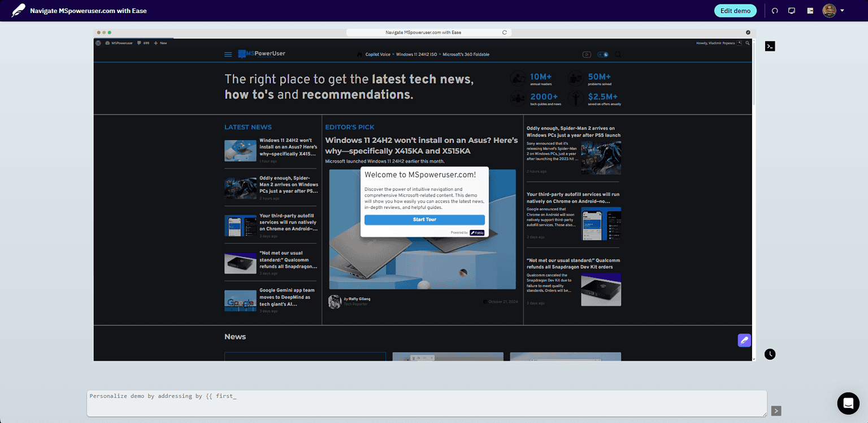Image resolution: width=868 pixels, height=423 pixels.
Task: Click the demo page vertical scrollbar
Action: tap(753, 72)
